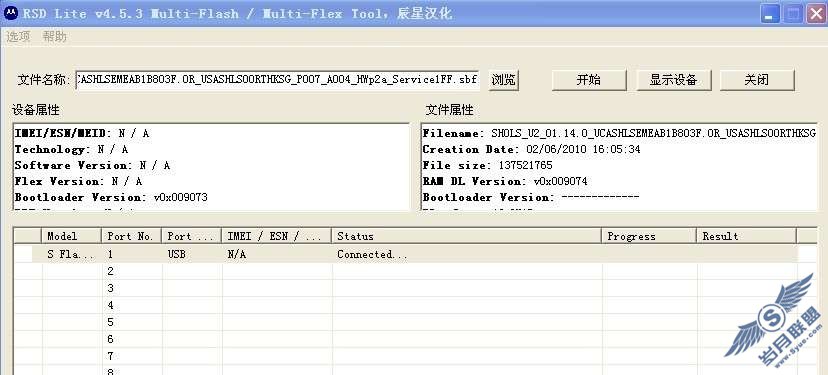Click the Result column header
The height and width of the screenshot is (375, 828).
coord(747,236)
